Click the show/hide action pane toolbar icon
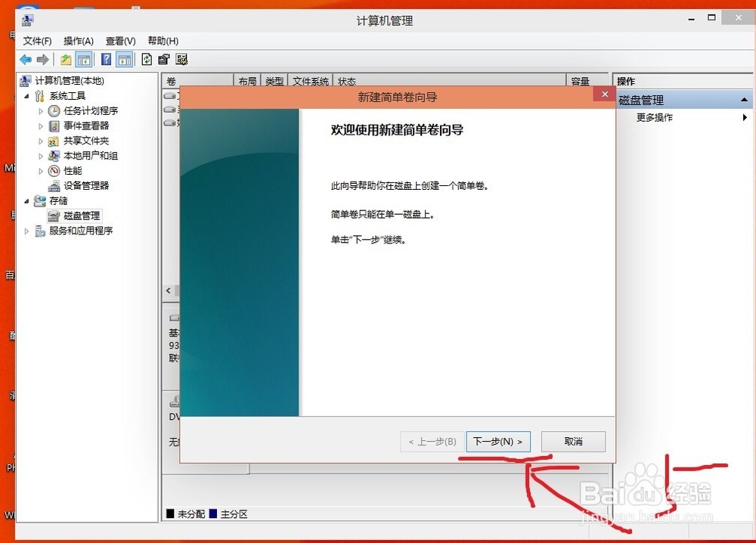Screen dimensions: 756x543 click(x=124, y=59)
